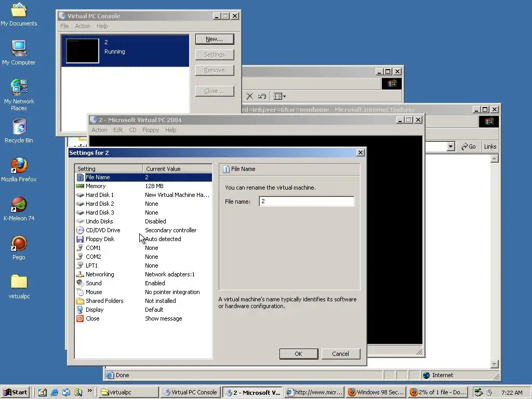Click the Networking adapter icon
532x399 pixels.
point(80,274)
